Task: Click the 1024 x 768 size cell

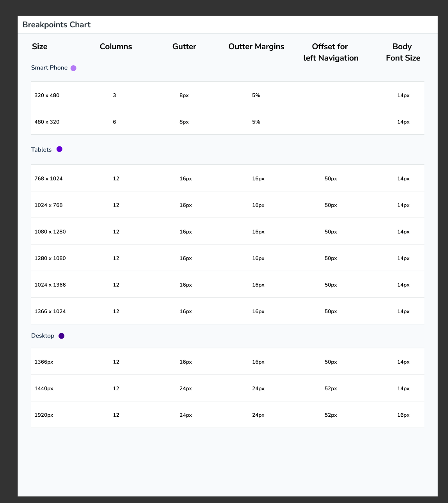Action: [48, 205]
